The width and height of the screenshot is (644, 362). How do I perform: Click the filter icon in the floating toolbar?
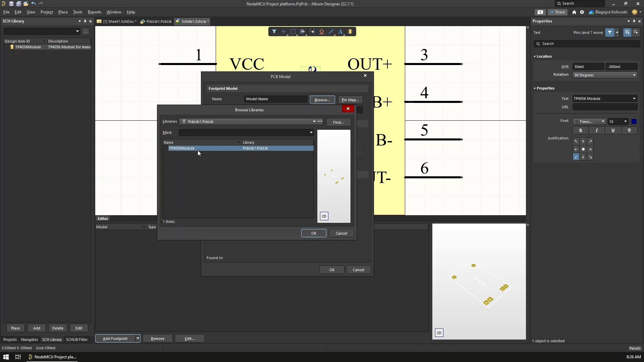coord(274,32)
